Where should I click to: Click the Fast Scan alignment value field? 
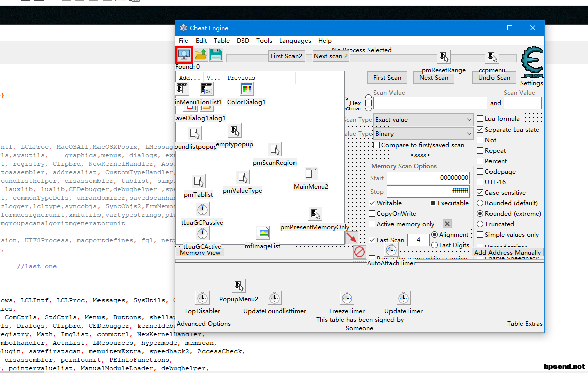pyautogui.click(x=418, y=240)
